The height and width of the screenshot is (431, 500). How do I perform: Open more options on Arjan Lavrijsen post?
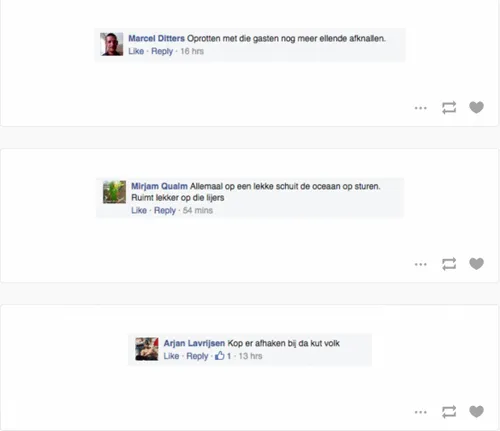click(x=421, y=412)
